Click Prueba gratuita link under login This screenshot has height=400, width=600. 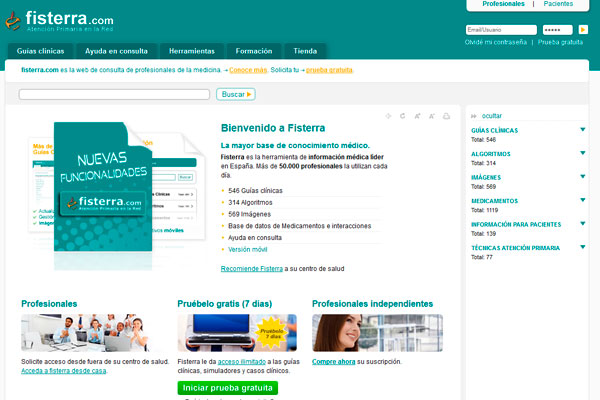pyautogui.click(x=560, y=42)
